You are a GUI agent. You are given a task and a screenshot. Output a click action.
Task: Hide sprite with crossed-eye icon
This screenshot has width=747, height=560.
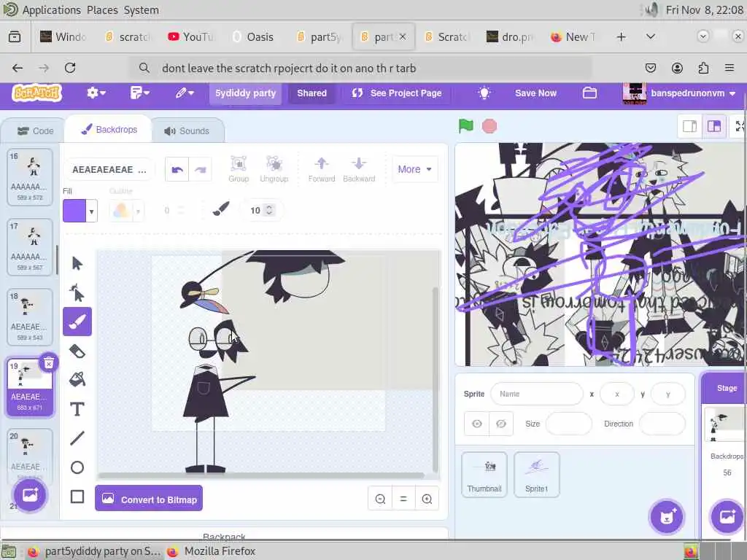(x=501, y=424)
